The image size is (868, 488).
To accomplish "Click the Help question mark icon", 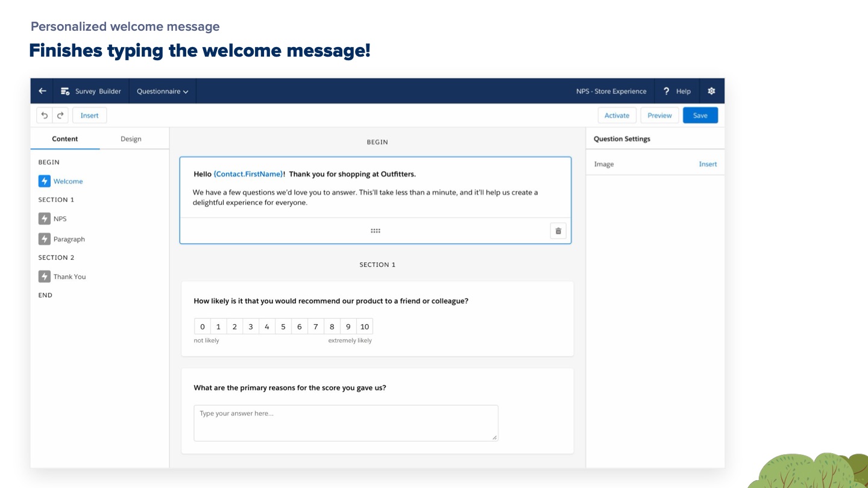I will pos(666,91).
